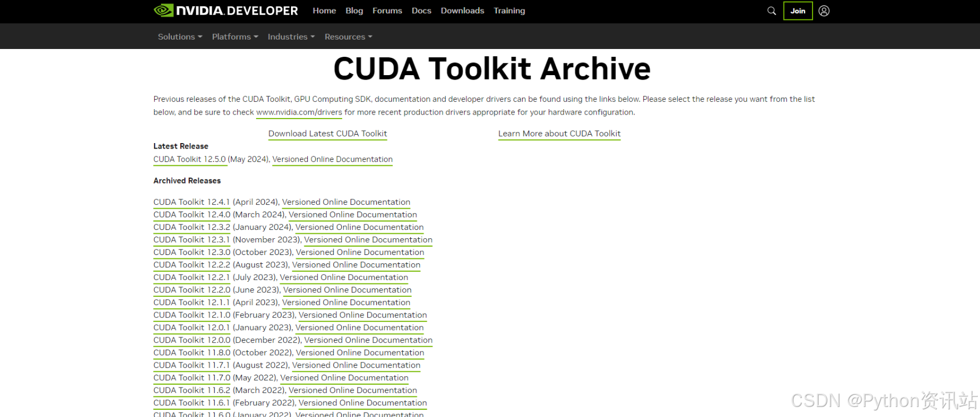980x417 pixels.
Task: Open Versioned Online Documentation for 12.3.0
Action: coord(360,252)
